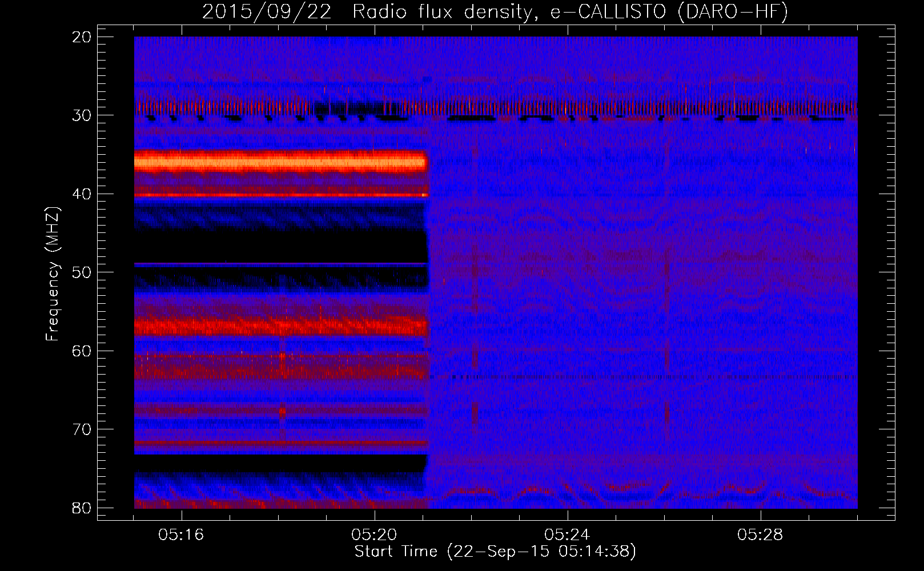Click the 40 MHz frequency tick label

coord(82,194)
